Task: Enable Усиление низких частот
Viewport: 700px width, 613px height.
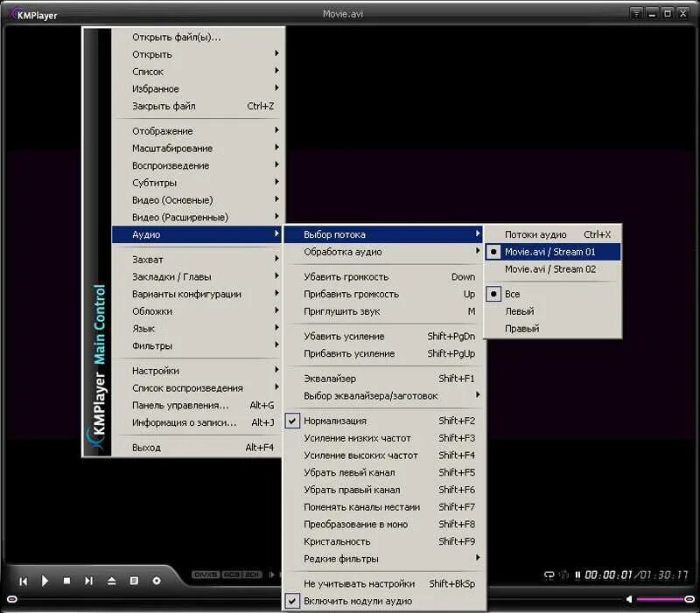Action: click(384, 438)
